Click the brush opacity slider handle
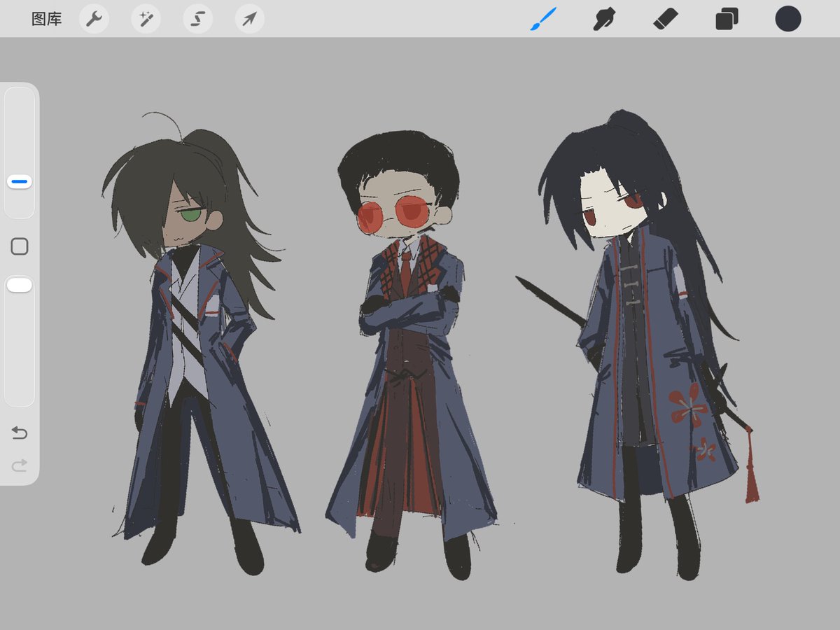840x630 pixels. (20, 285)
